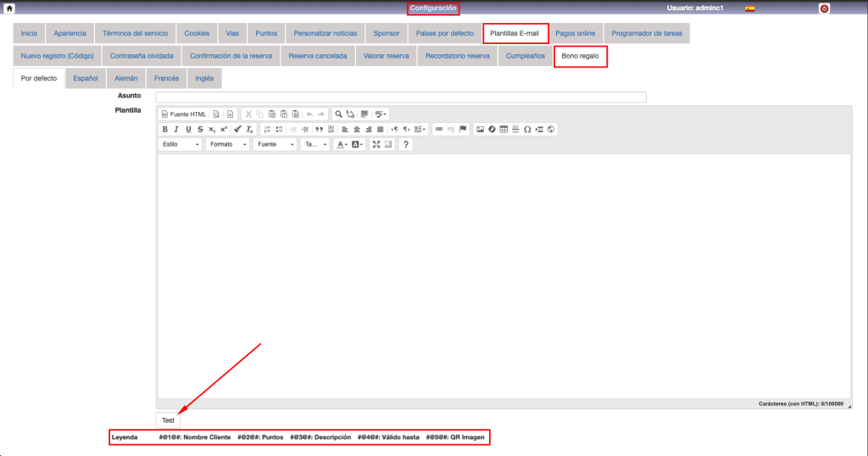The height and width of the screenshot is (456, 868).
Task: Open the Formato dropdown
Action: pos(227,145)
